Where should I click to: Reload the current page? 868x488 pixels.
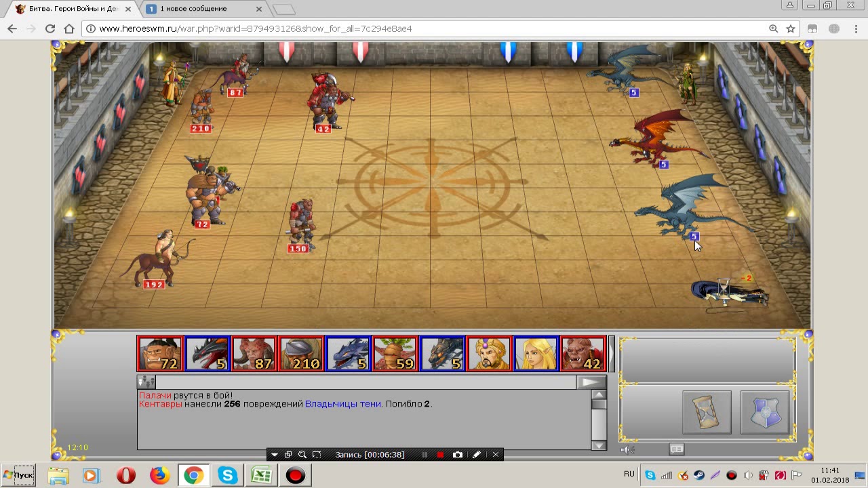click(x=50, y=28)
